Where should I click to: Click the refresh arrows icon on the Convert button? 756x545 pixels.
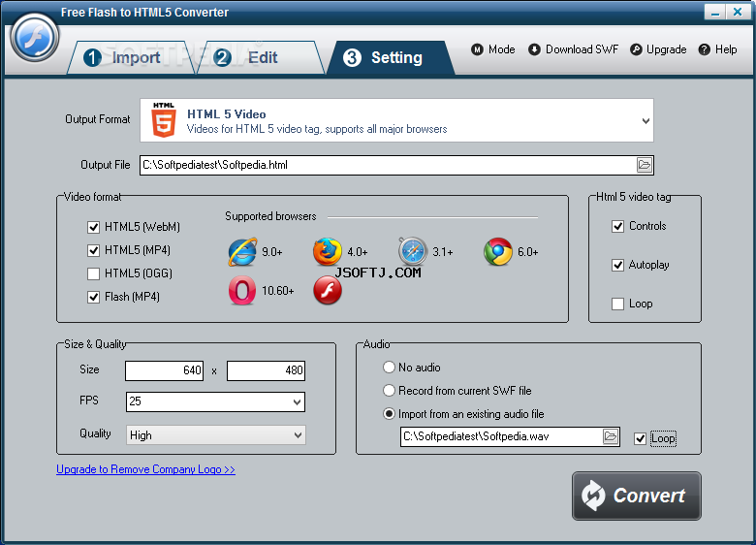[593, 496]
